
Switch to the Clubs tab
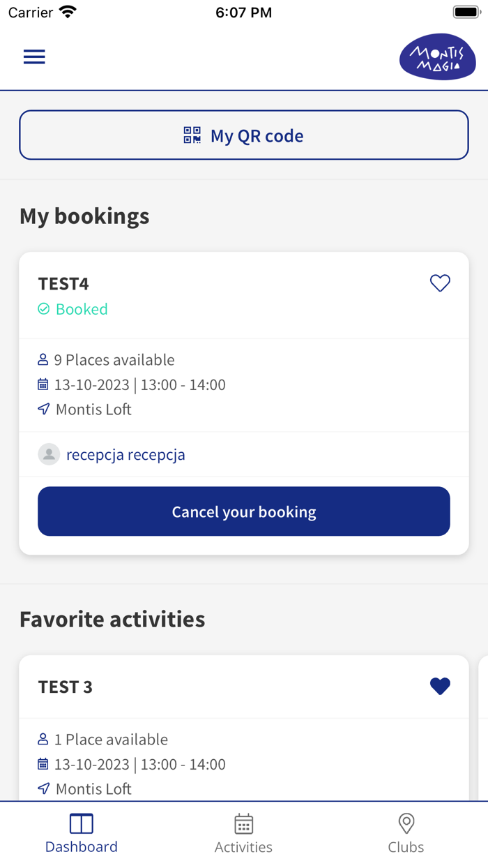tap(406, 834)
